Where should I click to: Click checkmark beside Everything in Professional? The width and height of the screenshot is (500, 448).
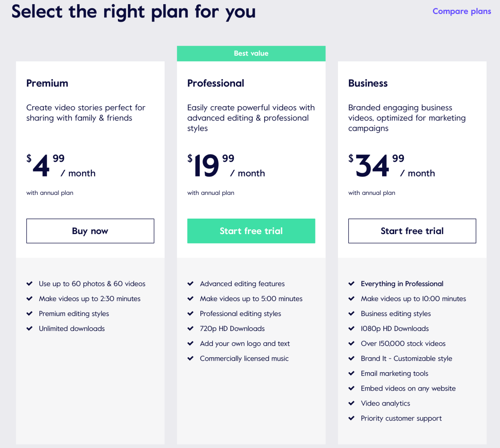click(352, 284)
